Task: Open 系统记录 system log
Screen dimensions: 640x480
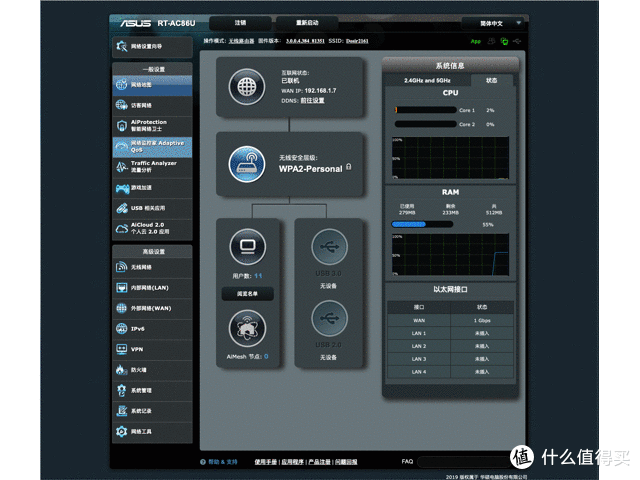Action: pyautogui.click(x=152, y=411)
